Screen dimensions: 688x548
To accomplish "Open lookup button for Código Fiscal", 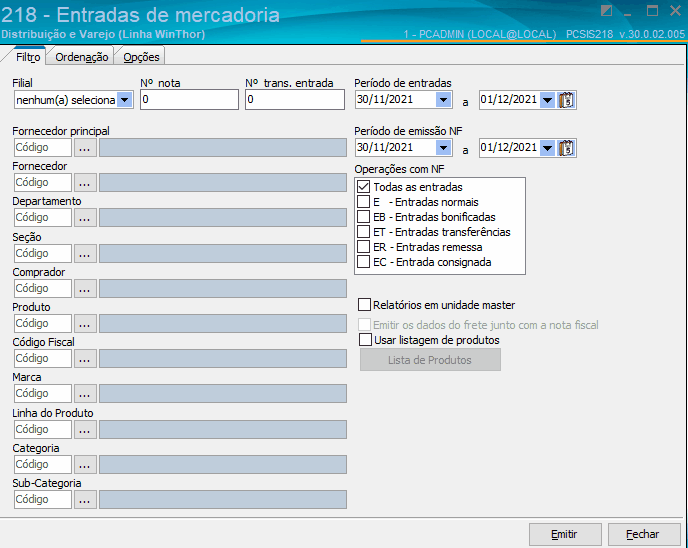I will pyautogui.click(x=85, y=359).
